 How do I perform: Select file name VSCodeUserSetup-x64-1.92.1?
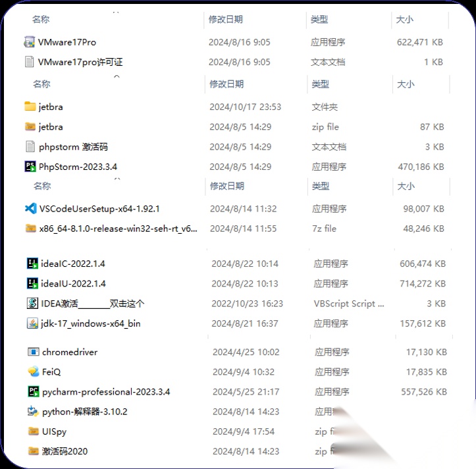(x=99, y=209)
